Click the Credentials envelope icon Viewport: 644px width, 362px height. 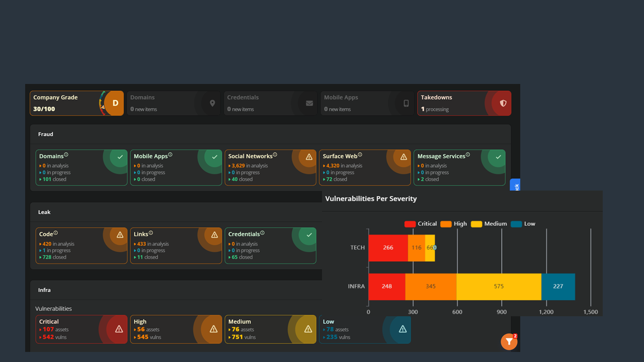pyautogui.click(x=309, y=103)
